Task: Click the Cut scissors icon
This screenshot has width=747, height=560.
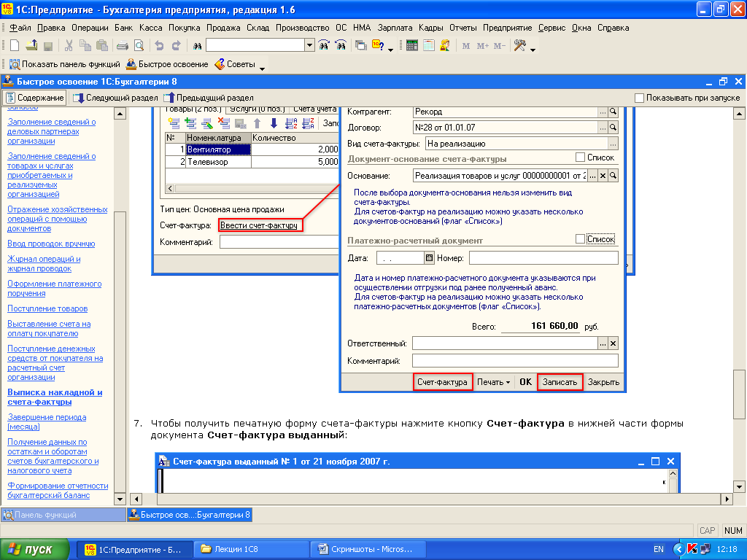Action: [69, 46]
